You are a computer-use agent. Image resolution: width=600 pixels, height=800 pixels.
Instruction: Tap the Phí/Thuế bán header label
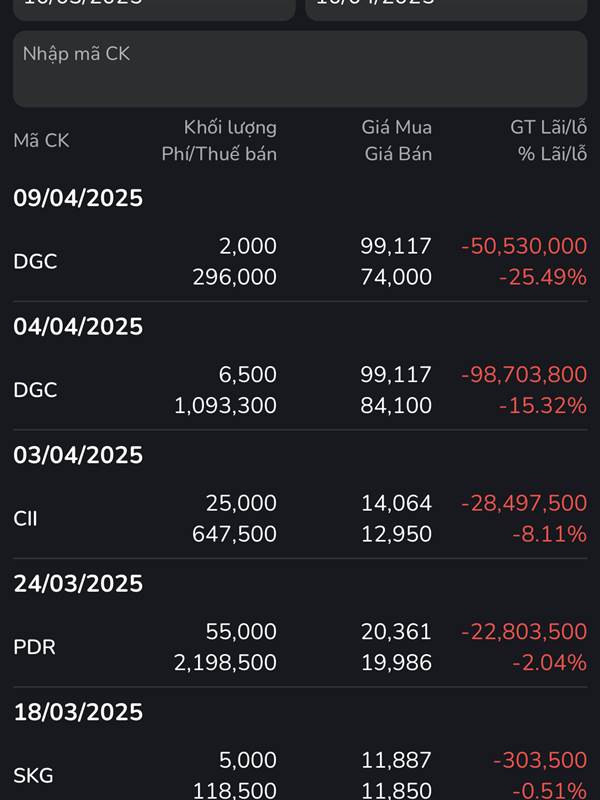click(x=219, y=154)
